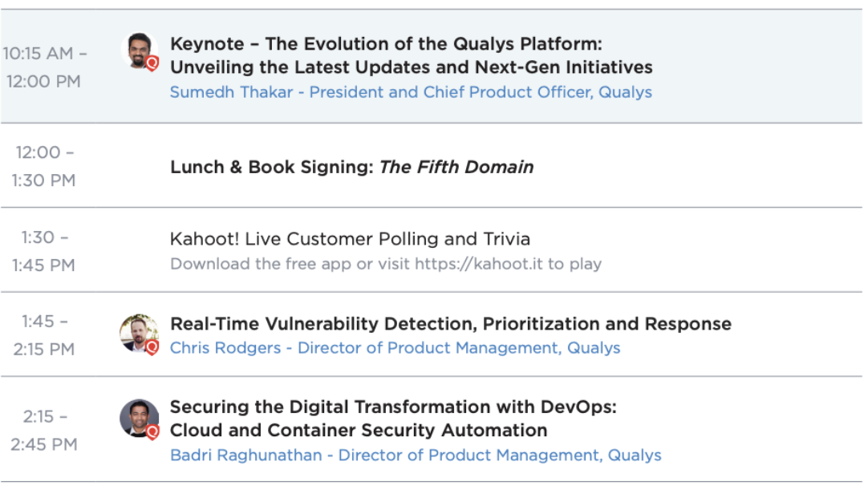Click the 2:15 – 2:45 PM time slot
This screenshot has height=494, width=868.
click(x=44, y=431)
